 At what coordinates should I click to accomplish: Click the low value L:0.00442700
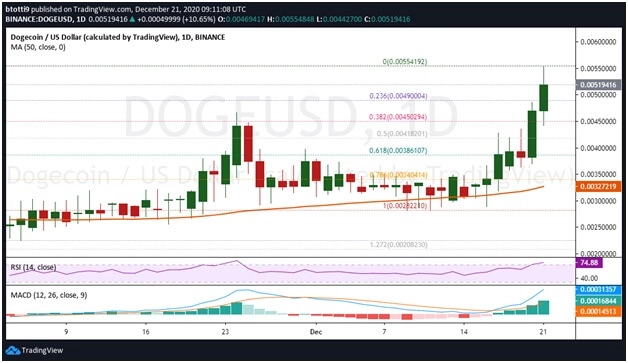tap(339, 19)
